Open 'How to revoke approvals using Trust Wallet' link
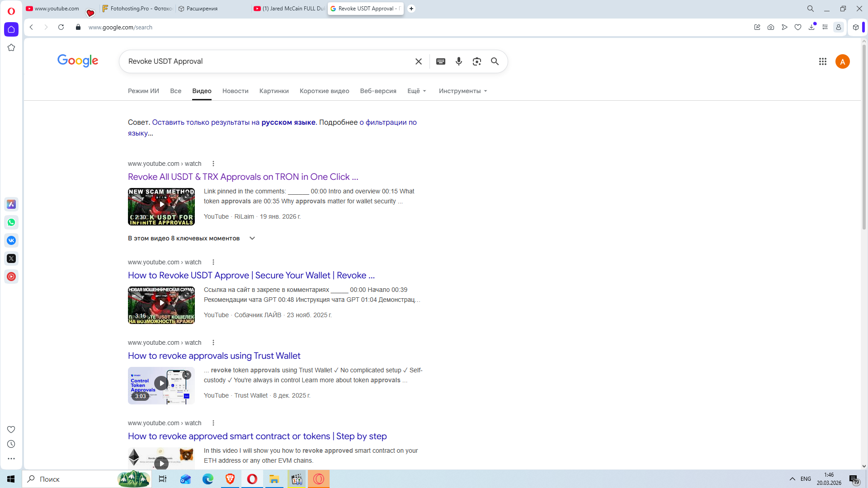868x488 pixels. (214, 356)
